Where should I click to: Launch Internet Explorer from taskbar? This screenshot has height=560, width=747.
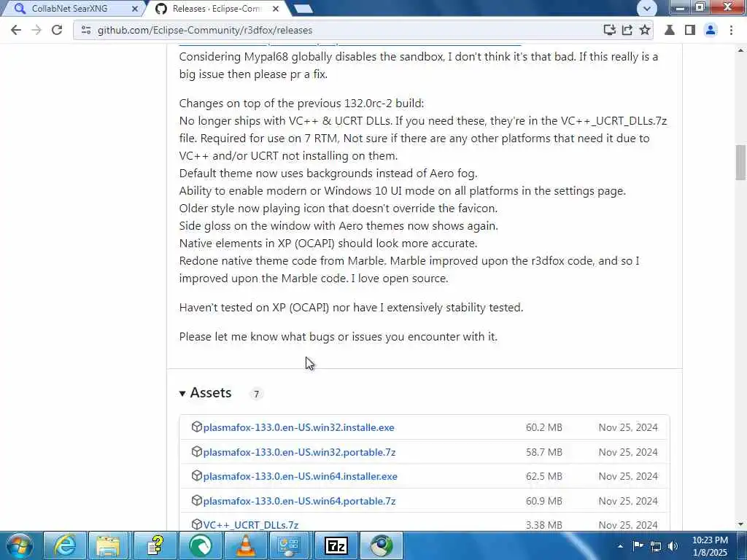[65, 545]
